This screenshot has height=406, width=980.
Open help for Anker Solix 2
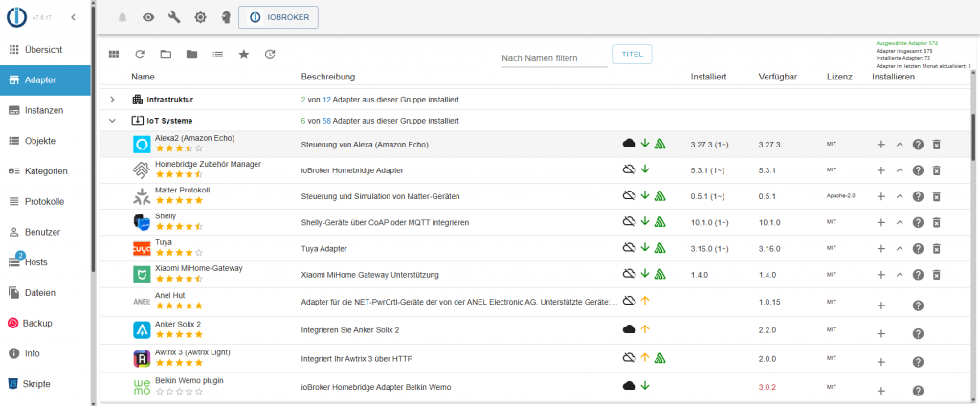(x=918, y=334)
